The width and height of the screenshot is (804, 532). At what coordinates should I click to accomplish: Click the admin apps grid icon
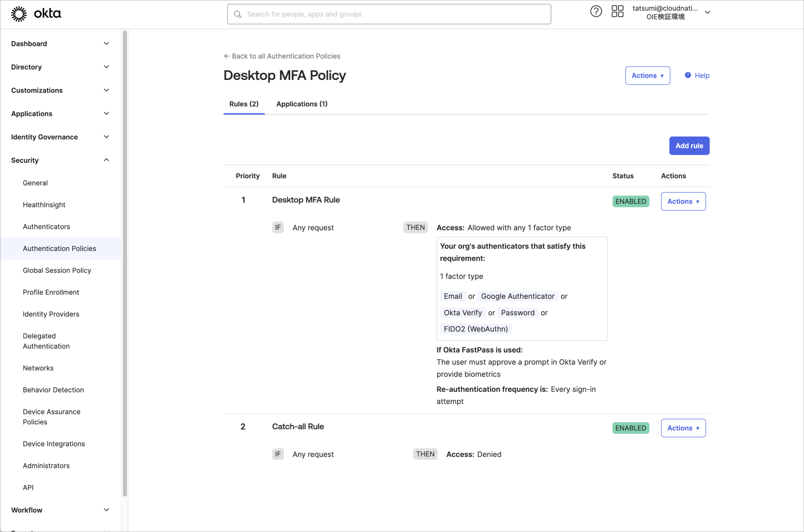pos(617,11)
